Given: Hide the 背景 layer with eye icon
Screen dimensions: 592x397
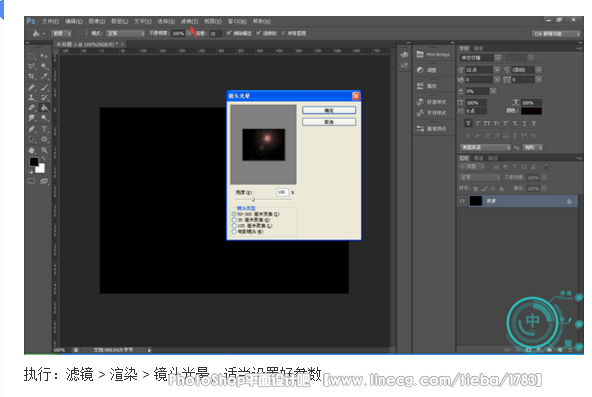Looking at the screenshot, I should coord(462,201).
